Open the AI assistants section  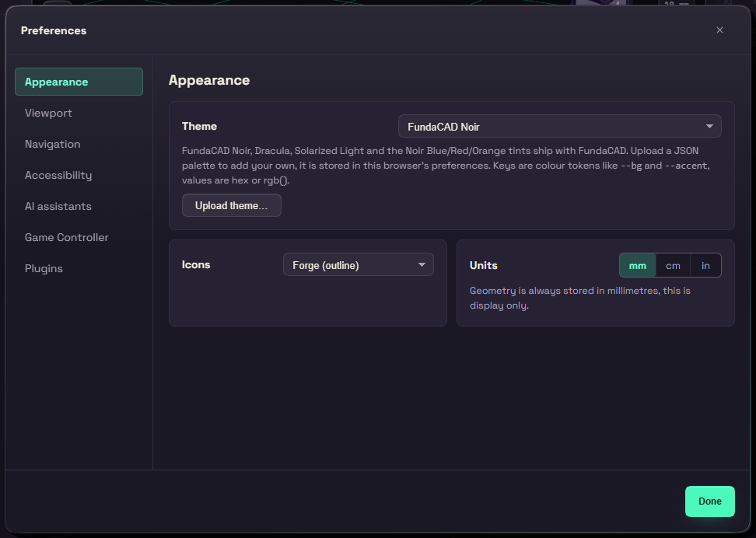79,206
